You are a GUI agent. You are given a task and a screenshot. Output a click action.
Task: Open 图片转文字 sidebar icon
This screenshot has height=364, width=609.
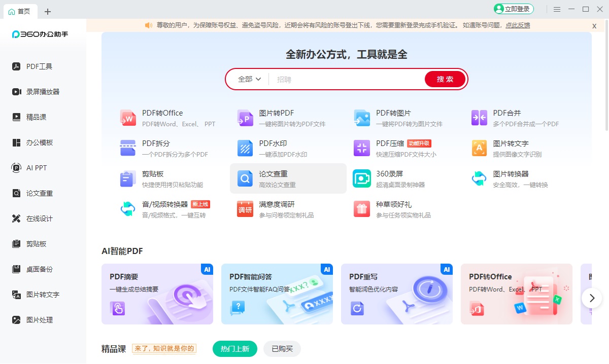16,295
